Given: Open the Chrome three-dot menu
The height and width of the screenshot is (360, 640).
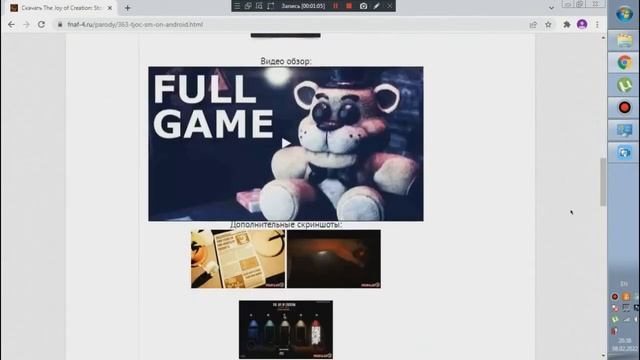Looking at the screenshot, I should pyautogui.click(x=597, y=24).
